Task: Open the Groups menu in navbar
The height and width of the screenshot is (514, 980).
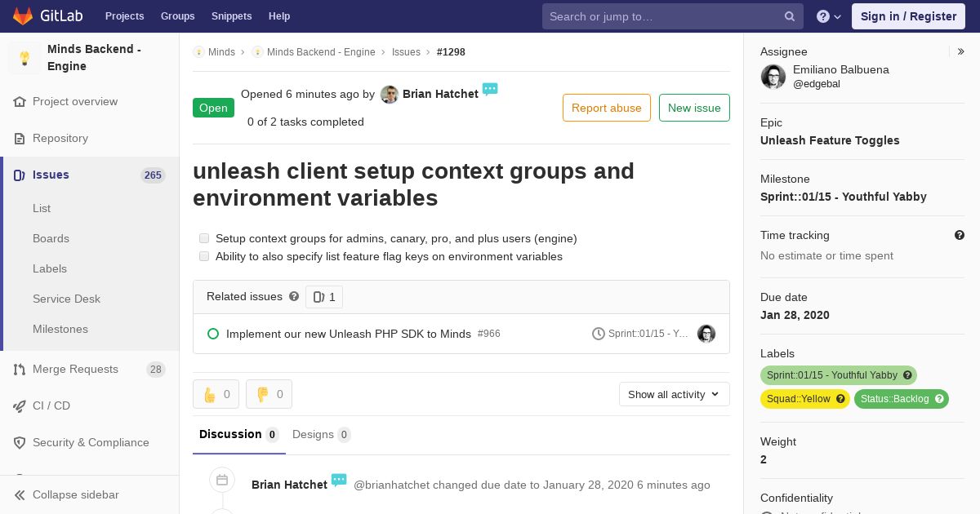Action: point(178,16)
